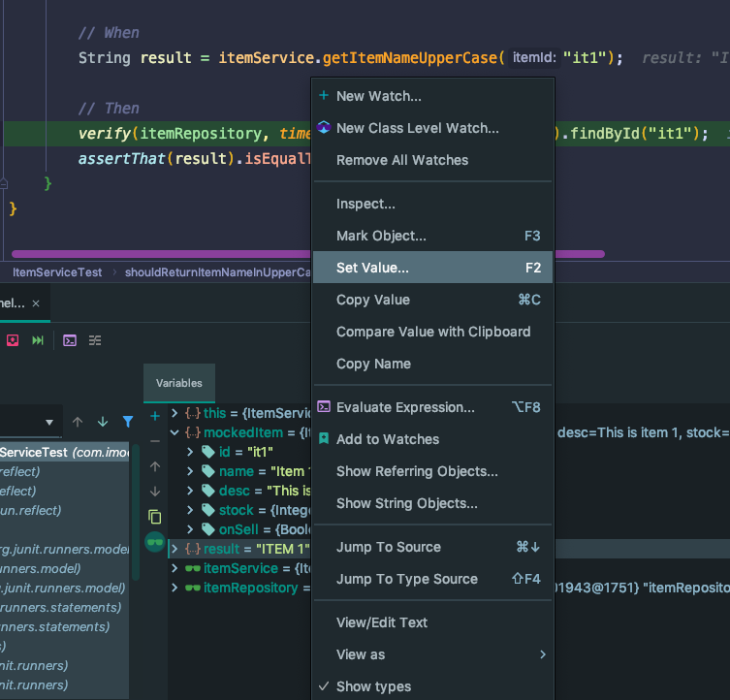Collapse the mockedItem variable node

[175, 432]
